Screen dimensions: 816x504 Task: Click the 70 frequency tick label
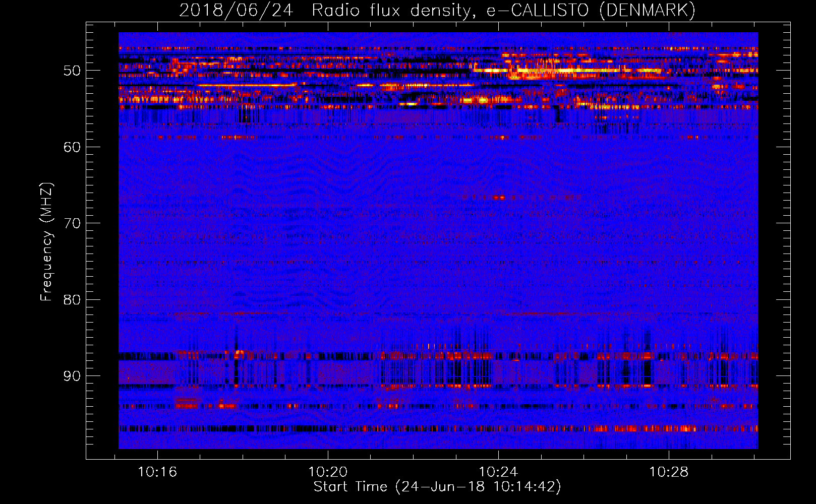(72, 223)
